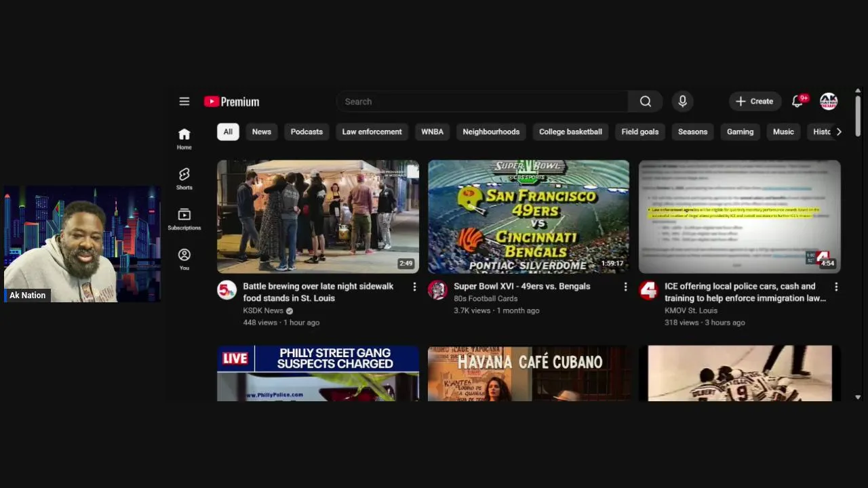868x488 pixels.
Task: Open Havana Café Cubano thumbnail
Action: coord(528,373)
